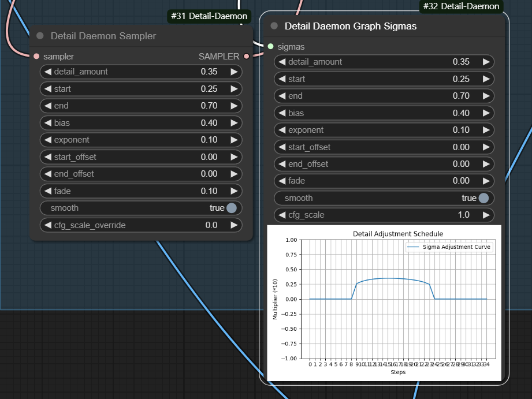
Task: Click the #32 Detail-Daemon badge
Action: coord(461,6)
